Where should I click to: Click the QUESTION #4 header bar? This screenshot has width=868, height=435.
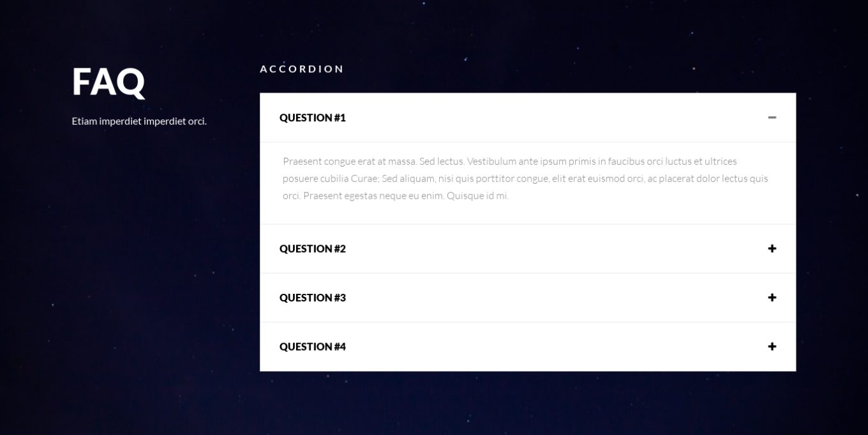pos(313,346)
